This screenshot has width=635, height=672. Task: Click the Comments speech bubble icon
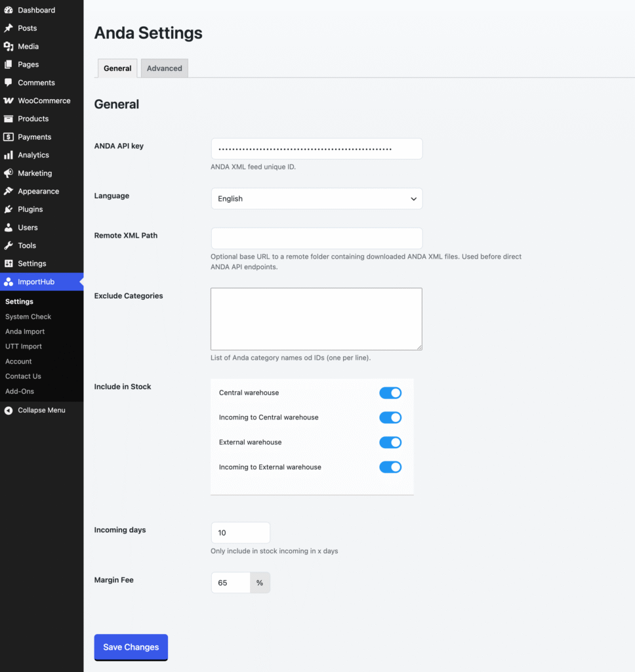pyautogui.click(x=8, y=82)
